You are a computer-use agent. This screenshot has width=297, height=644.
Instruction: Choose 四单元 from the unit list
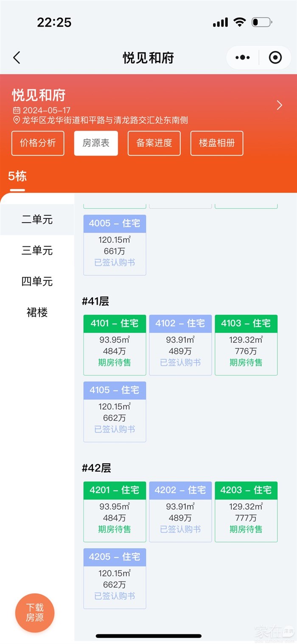pos(37,282)
